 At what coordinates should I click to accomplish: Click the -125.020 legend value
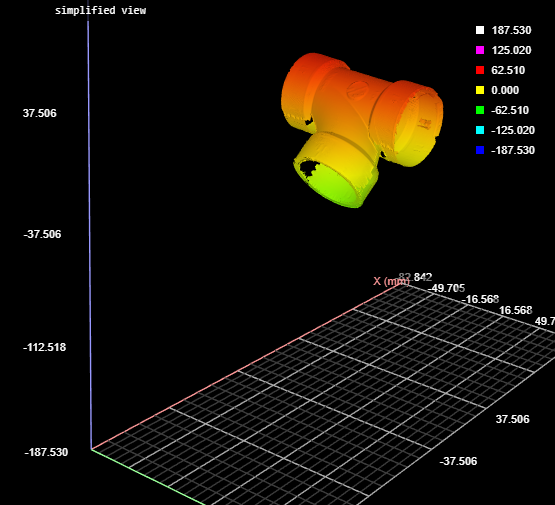513,130
